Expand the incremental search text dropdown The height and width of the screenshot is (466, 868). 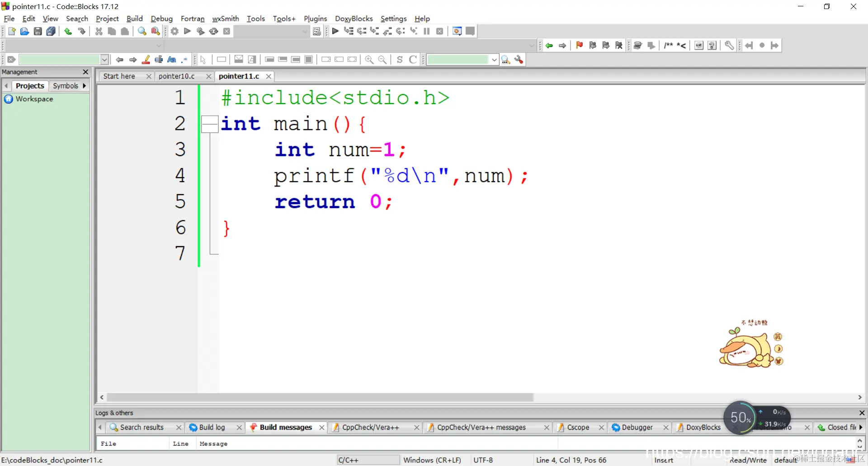[x=104, y=59]
